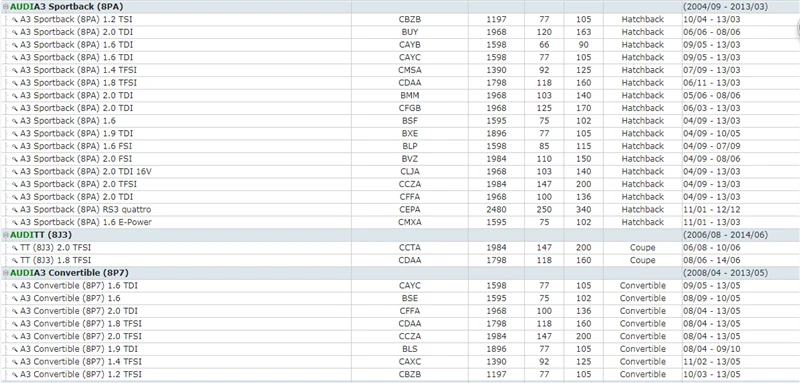Click the icon beside A3 Sportback 2.0 FSI
The height and width of the screenshot is (383, 800).
pos(15,159)
